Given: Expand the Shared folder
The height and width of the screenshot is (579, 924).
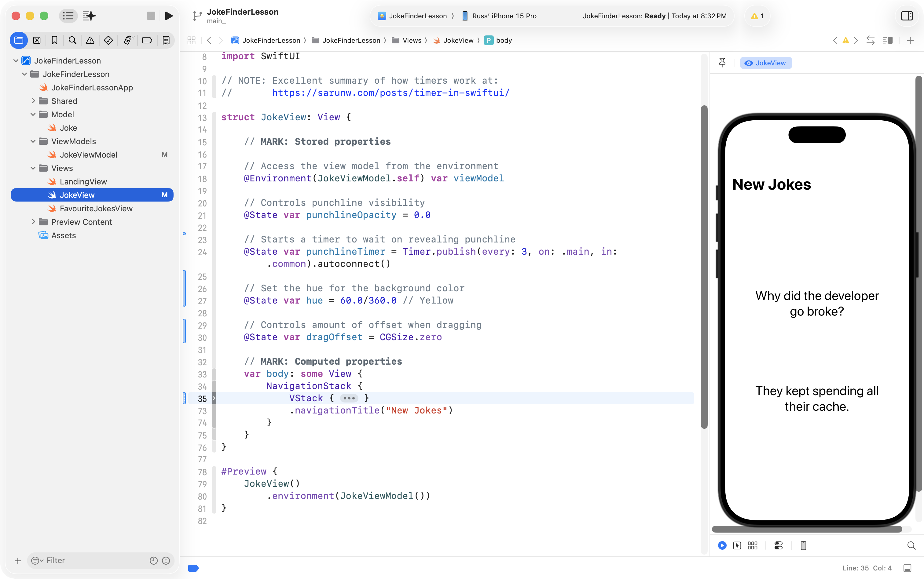Looking at the screenshot, I should (33, 101).
